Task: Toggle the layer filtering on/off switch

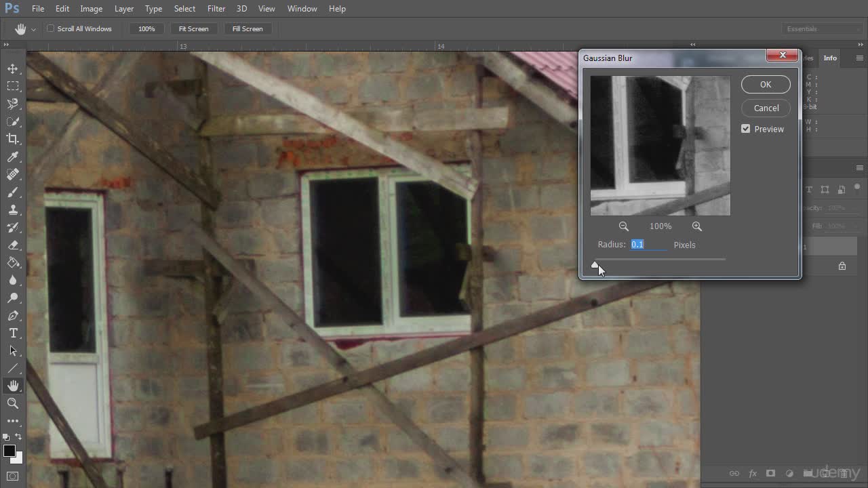Action: [x=857, y=187]
